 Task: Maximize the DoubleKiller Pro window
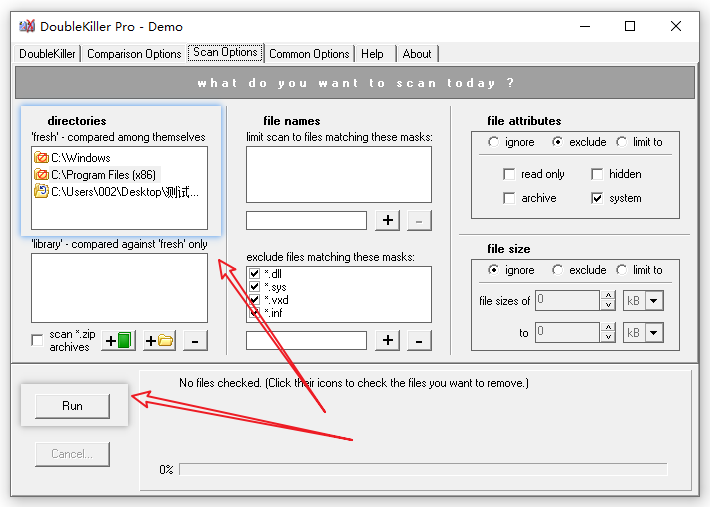630,26
